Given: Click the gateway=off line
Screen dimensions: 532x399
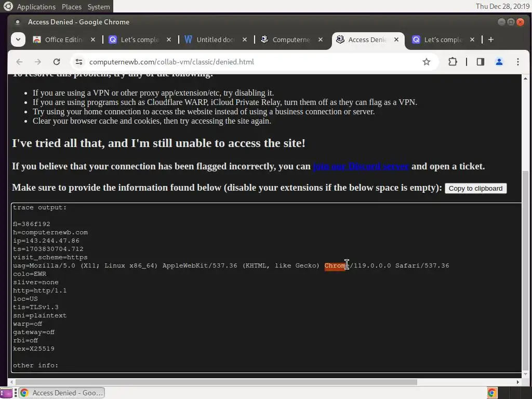Looking at the screenshot, I should coord(34,332).
